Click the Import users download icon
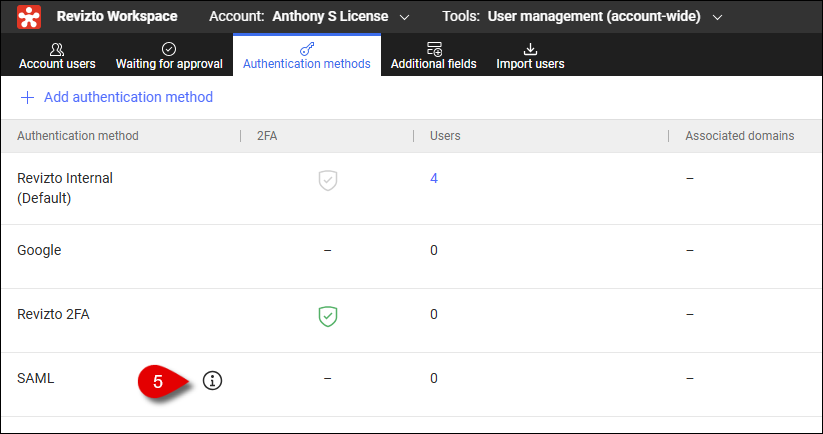The image size is (823, 434). [x=530, y=49]
